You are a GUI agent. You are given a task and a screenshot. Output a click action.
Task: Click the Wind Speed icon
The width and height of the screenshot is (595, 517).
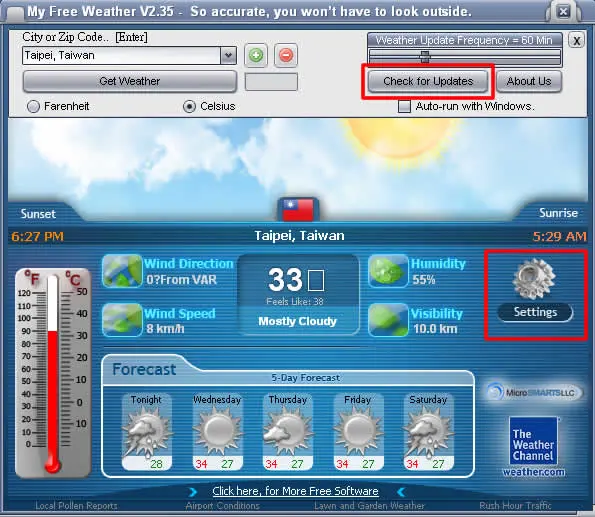point(122,320)
